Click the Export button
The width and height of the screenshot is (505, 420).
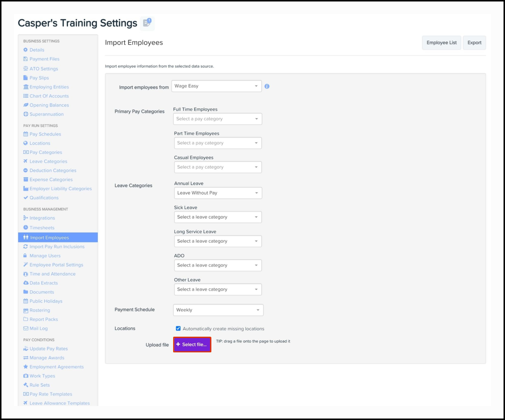(474, 43)
